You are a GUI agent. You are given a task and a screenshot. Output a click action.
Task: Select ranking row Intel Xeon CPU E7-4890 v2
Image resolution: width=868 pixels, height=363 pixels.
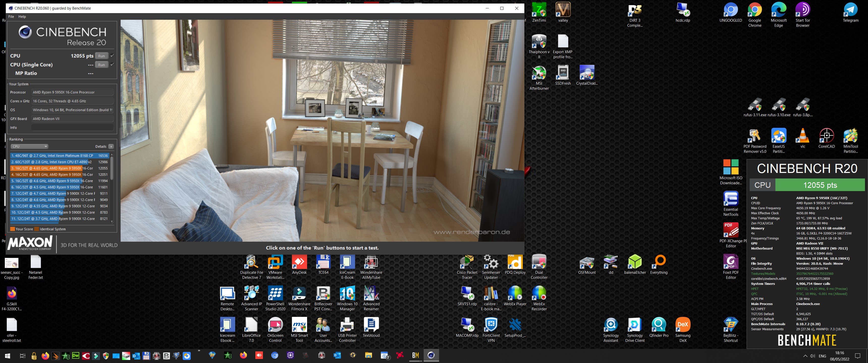point(59,162)
